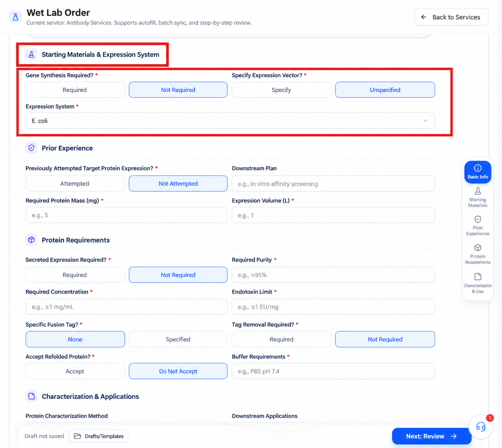
Task: Select Specified for fusion tag
Action: tap(178, 339)
